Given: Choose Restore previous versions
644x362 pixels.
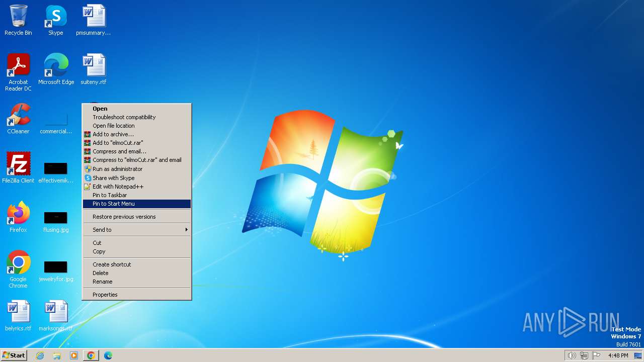Looking at the screenshot, I should [137, 217].
